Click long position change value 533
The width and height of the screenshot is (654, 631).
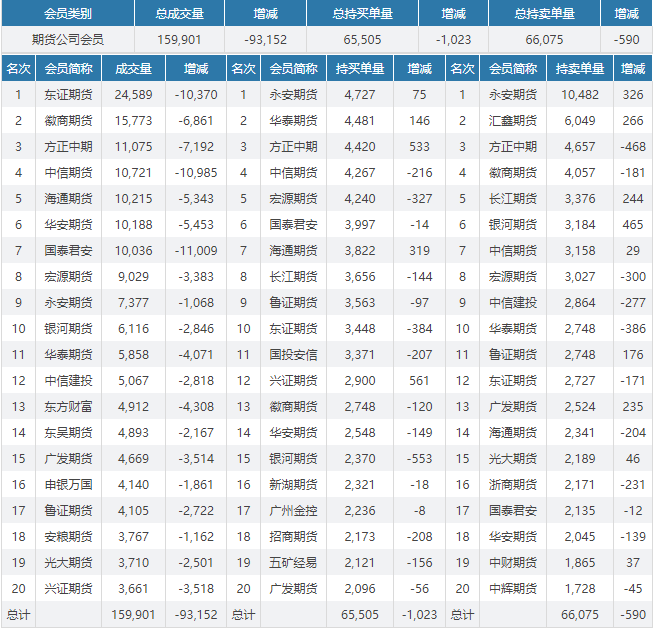(419, 147)
